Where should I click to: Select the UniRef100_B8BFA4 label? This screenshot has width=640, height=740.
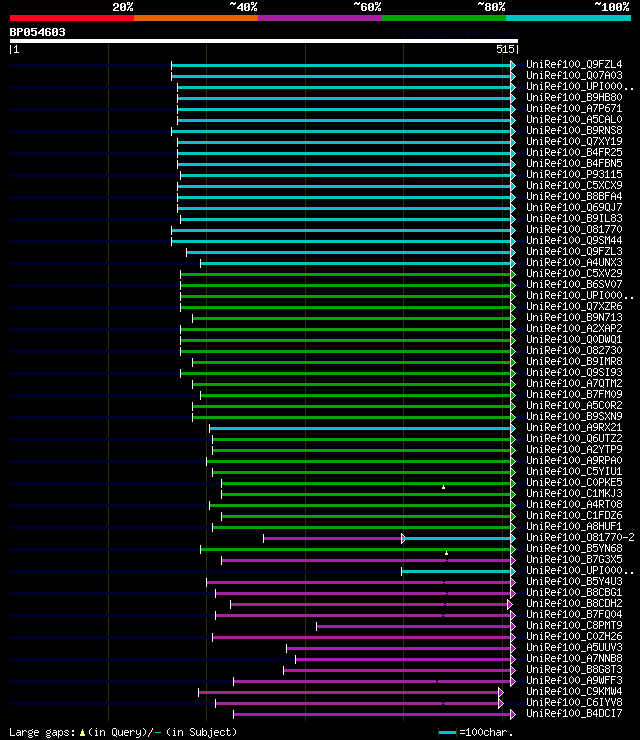click(x=574, y=196)
